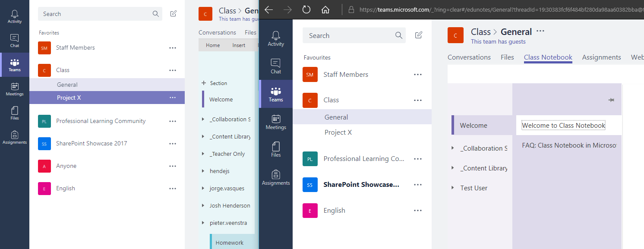
Task: Expand pieter.veenstra student section
Action: 203,223
